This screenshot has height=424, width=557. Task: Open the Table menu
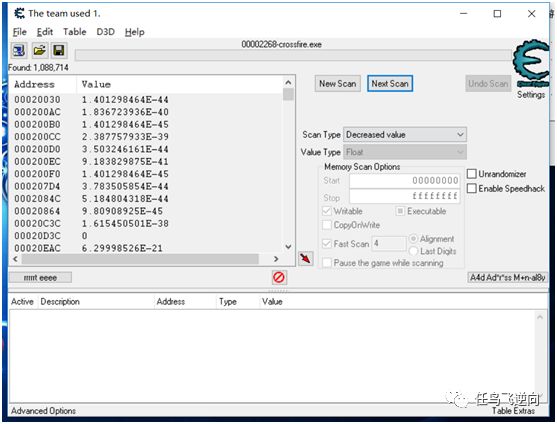click(x=75, y=32)
